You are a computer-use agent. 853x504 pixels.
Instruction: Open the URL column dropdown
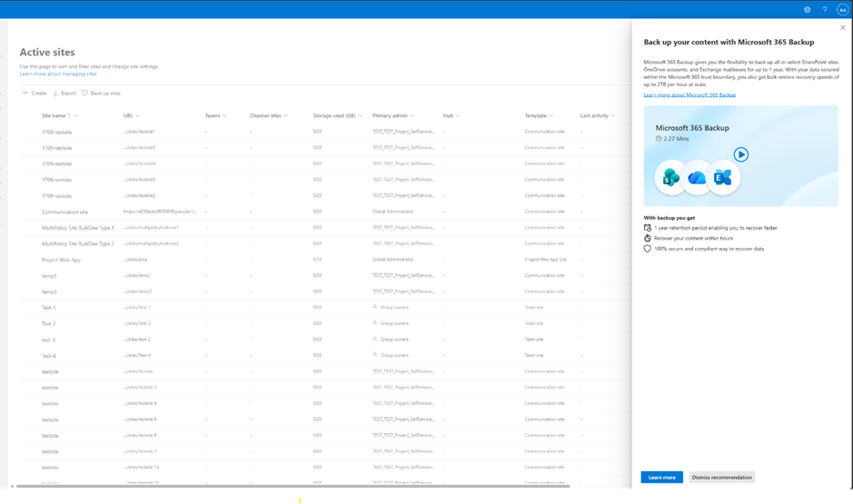(x=138, y=116)
